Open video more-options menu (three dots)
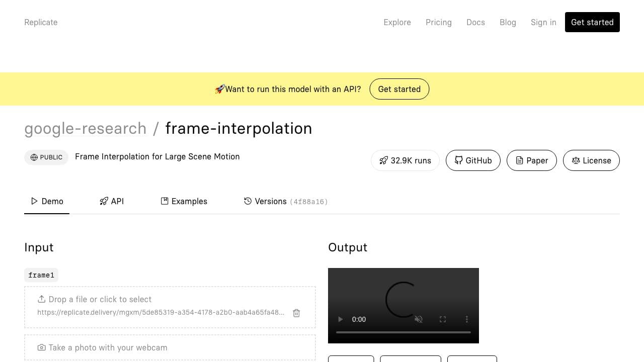Viewport: 644px width, 362px height. click(x=467, y=319)
